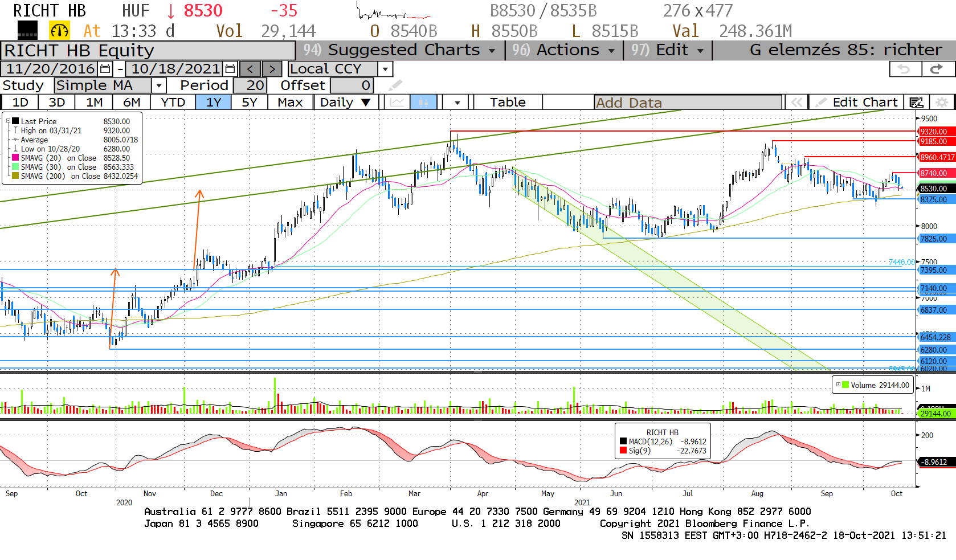Click the 8530.00 last price axis label
Screen dimensions: 956x560
pyautogui.click(x=937, y=189)
